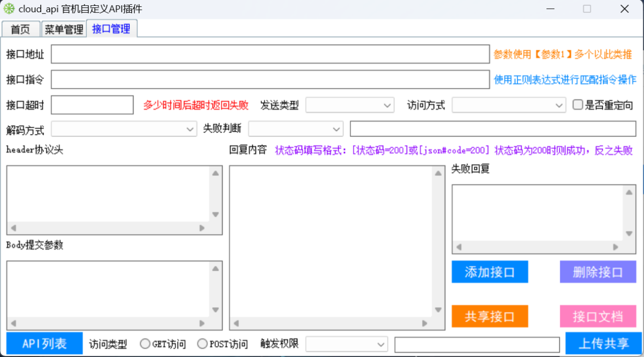
Task: Select the GET访问 radio button
Action: coord(145,344)
